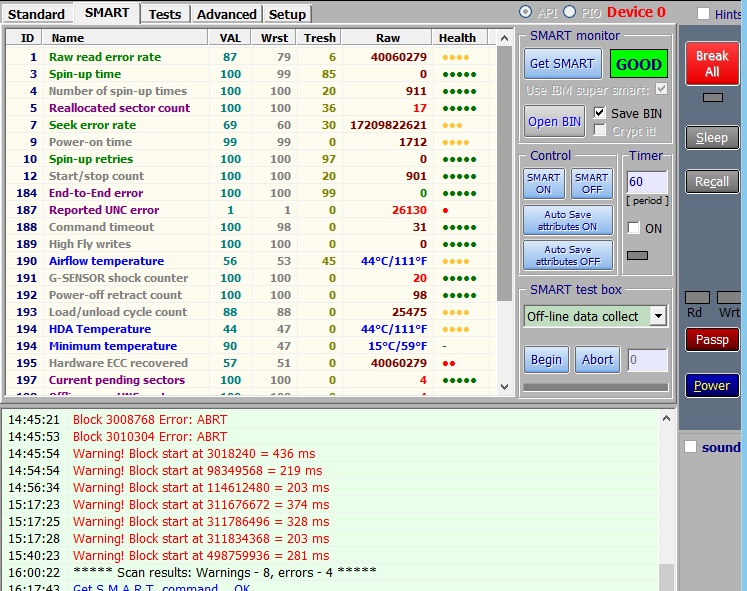Turn on SMART with SMART ON button

point(543,183)
